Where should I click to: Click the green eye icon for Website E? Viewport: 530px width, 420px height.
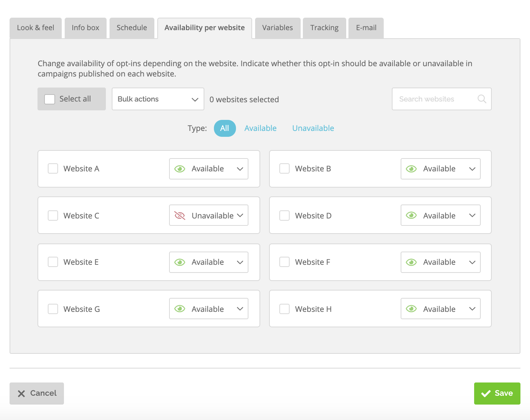[x=180, y=262]
